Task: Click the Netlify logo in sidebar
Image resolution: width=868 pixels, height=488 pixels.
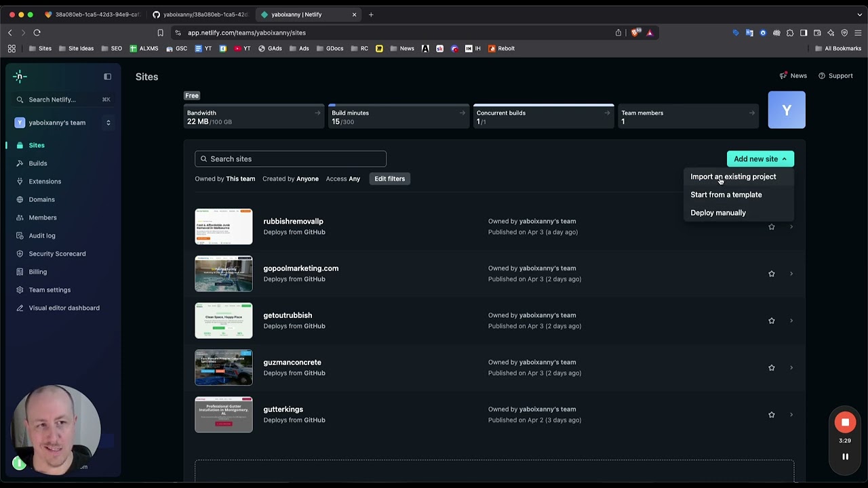Action: tap(20, 77)
